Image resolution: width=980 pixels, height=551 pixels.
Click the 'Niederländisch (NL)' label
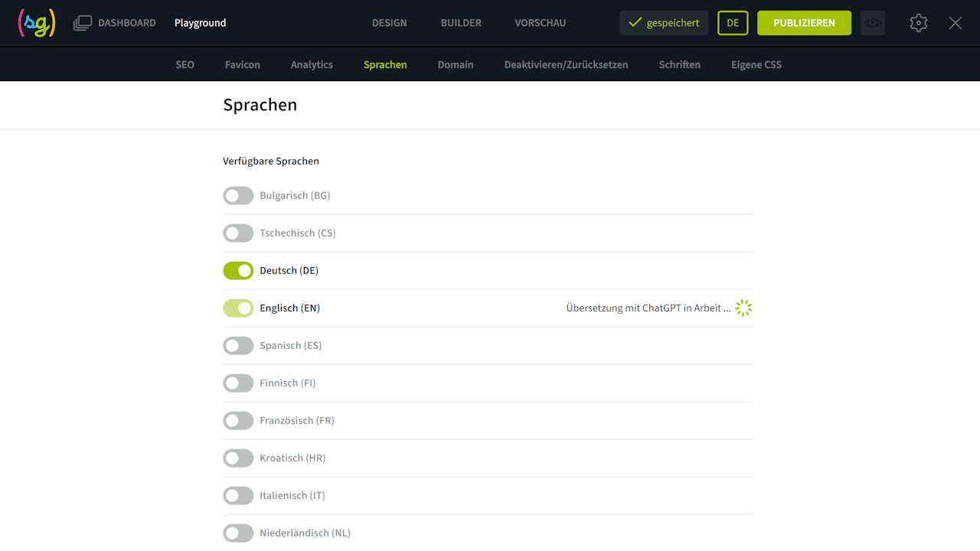(305, 533)
